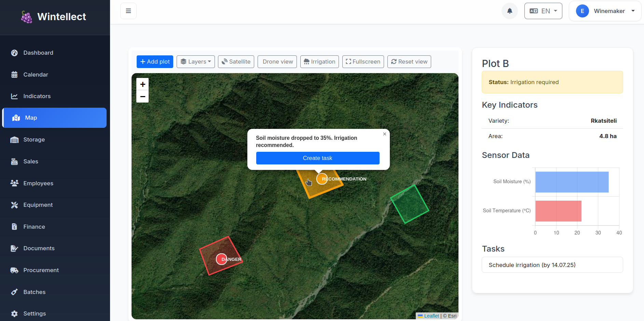
Task: Toggle the Satellite map view
Action: point(236,62)
